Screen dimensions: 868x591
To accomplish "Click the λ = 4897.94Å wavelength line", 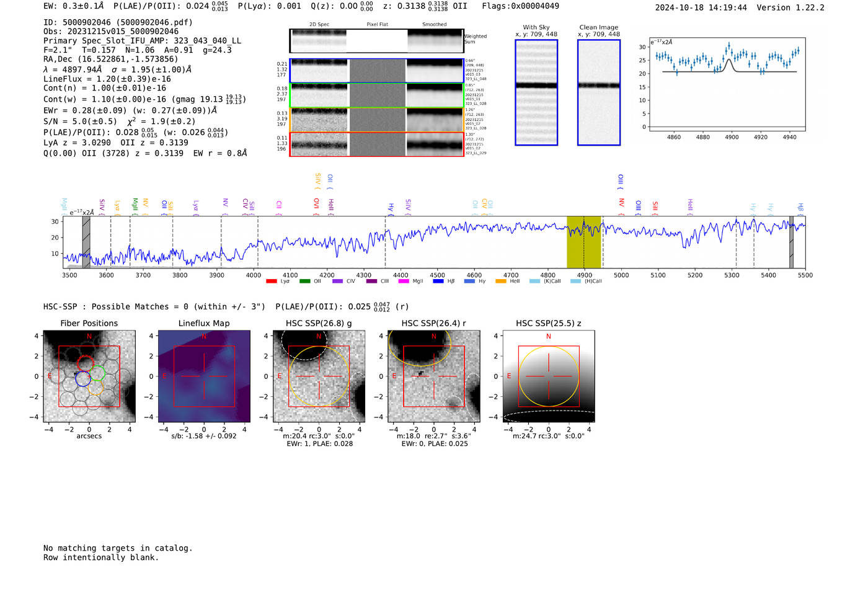I will coord(118,69).
